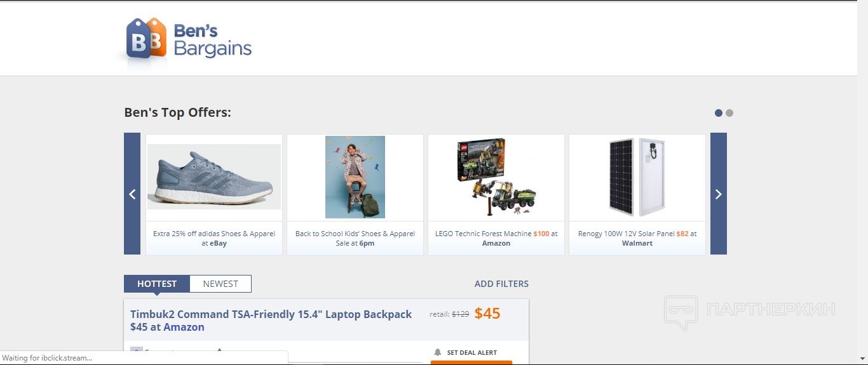The height and width of the screenshot is (365, 868).
Task: Open adidas shoe offer image
Action: pos(214,177)
